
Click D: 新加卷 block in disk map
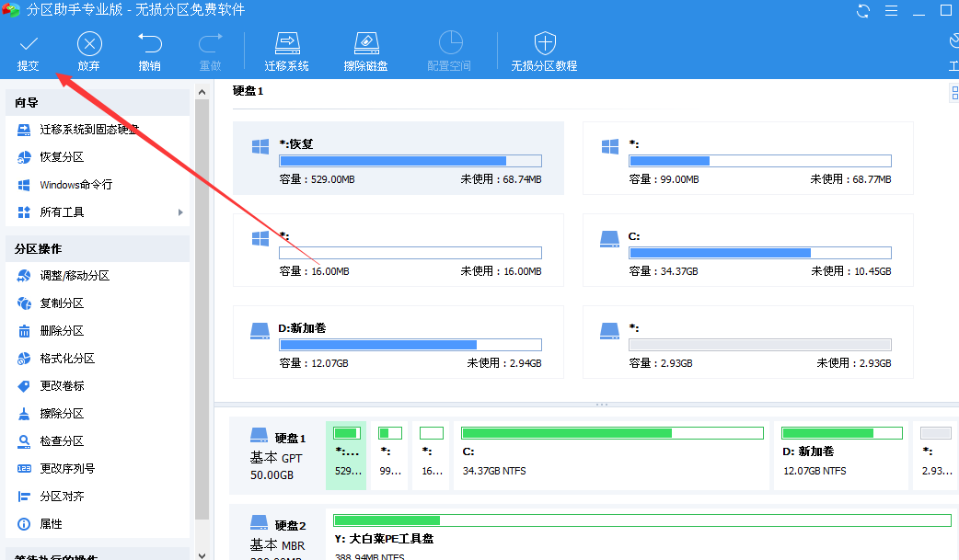(841, 455)
